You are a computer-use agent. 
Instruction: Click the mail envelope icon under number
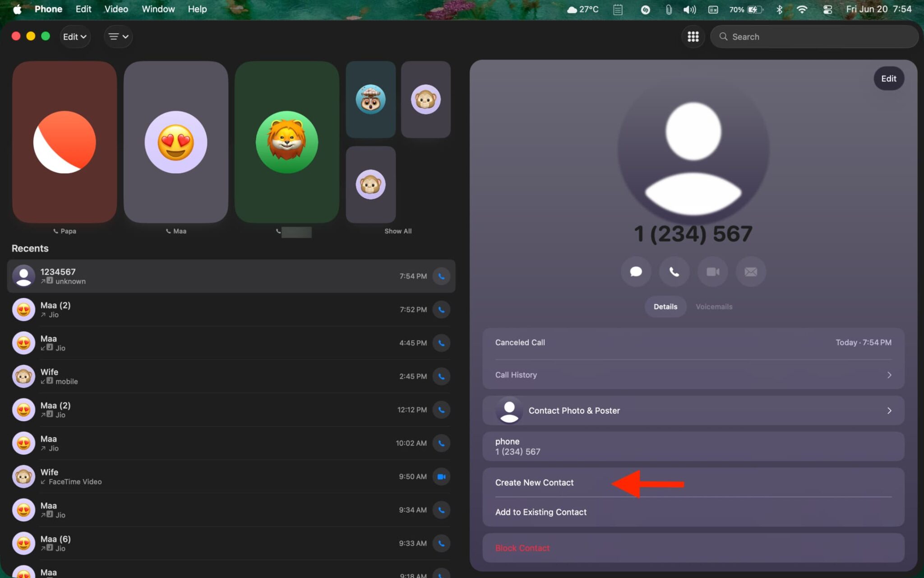point(751,272)
